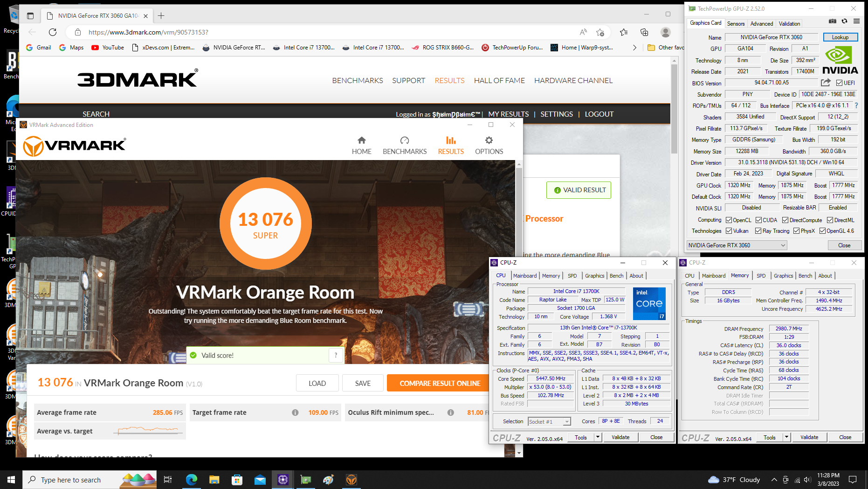Click the info icon beside Target frame rate
868x489 pixels.
pyautogui.click(x=295, y=412)
